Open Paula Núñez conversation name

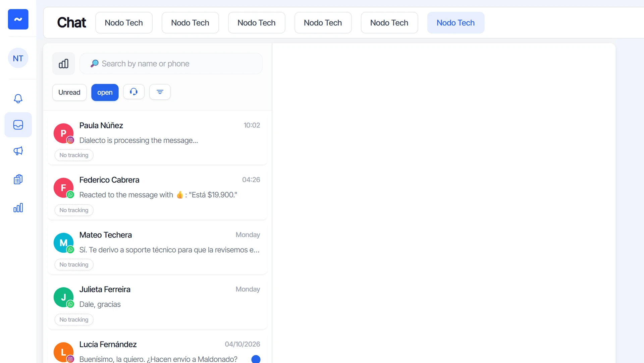[x=101, y=125]
